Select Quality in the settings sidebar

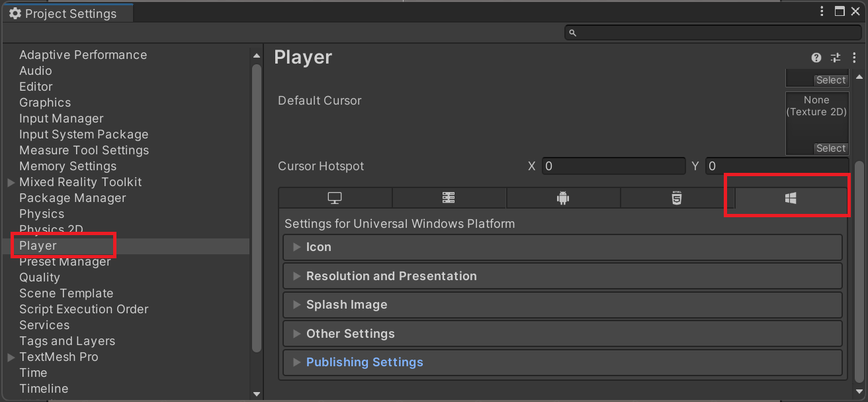(39, 277)
